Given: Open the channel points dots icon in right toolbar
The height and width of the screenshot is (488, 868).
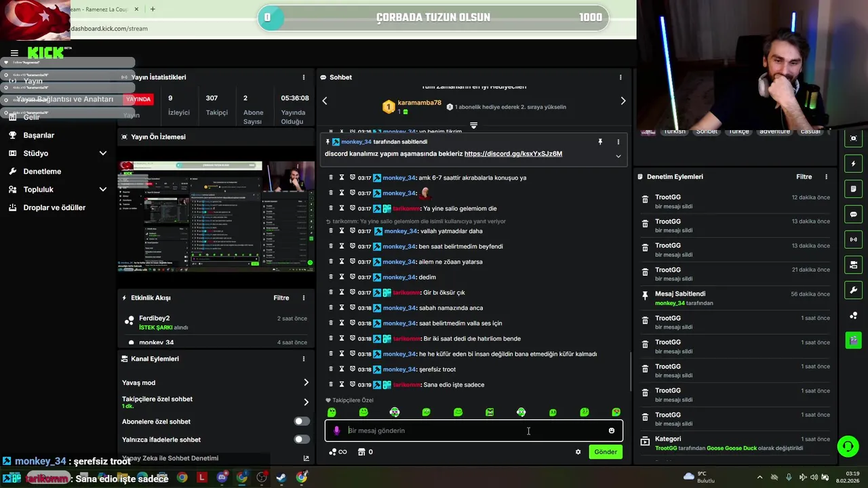Looking at the screenshot, I should (x=853, y=315).
